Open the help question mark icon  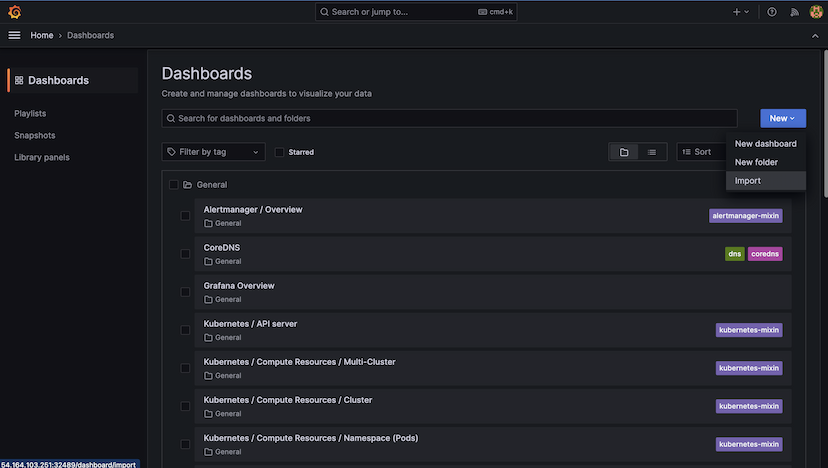[x=771, y=12]
